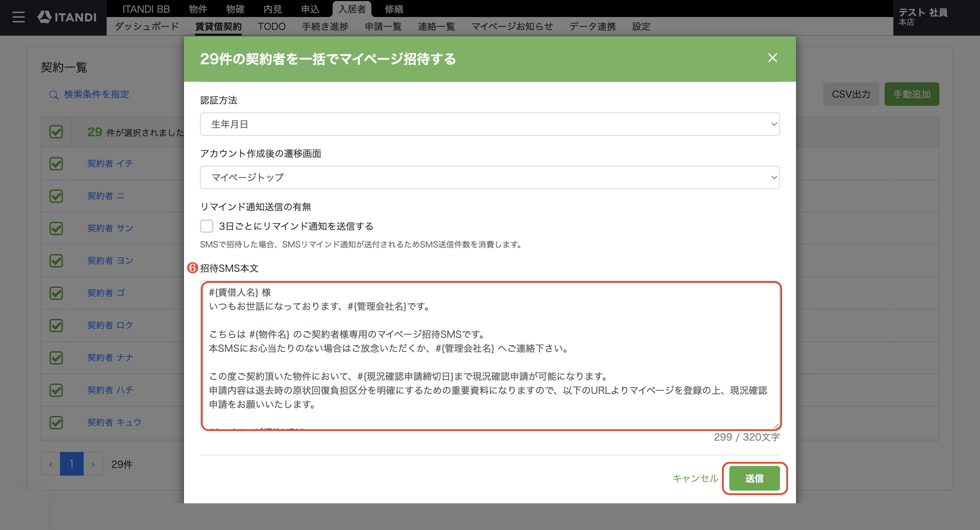This screenshot has height=530, width=980.
Task: Go to next page arrow
Action: tap(93, 464)
